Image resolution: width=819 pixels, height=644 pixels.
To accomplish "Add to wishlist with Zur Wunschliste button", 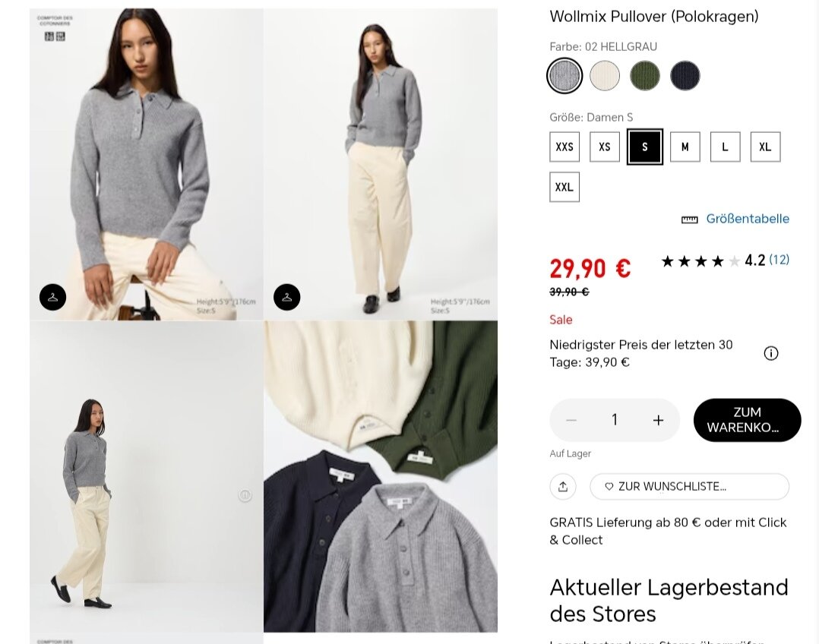I will pyautogui.click(x=690, y=487).
